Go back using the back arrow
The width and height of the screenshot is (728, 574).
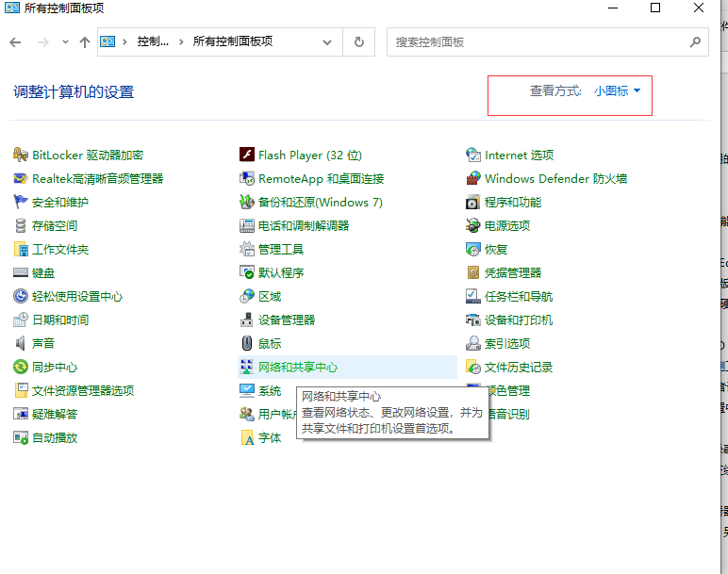point(15,42)
